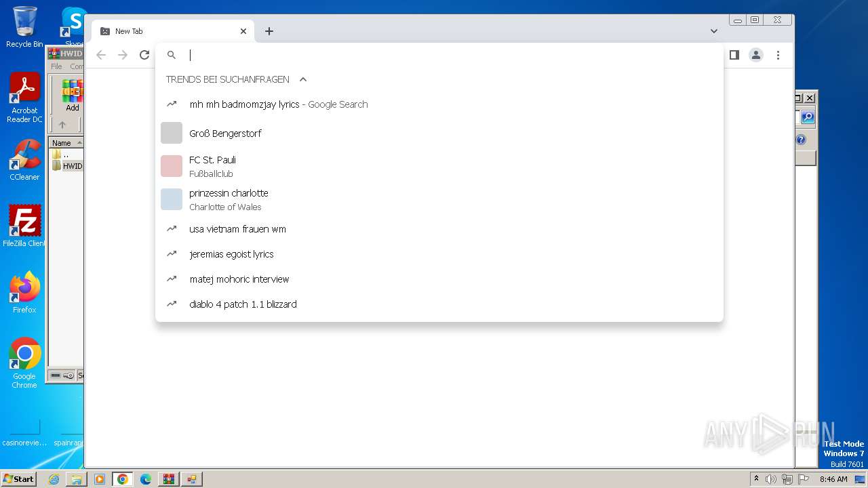Select parent folder entry in WinRAR list
This screenshot has width=868, height=488.
click(61, 155)
